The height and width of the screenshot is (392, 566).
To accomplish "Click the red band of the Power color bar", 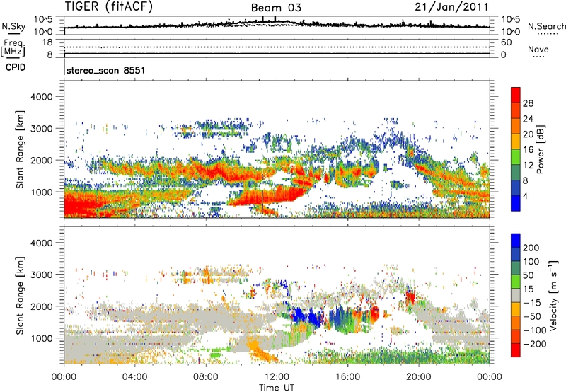I will 516,95.
